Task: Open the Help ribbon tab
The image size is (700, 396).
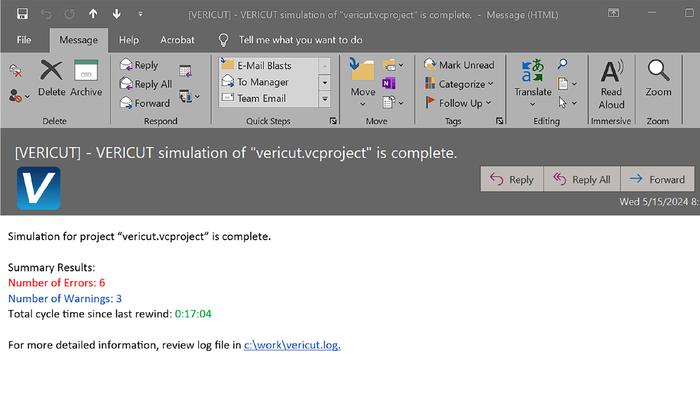Action: (x=129, y=40)
